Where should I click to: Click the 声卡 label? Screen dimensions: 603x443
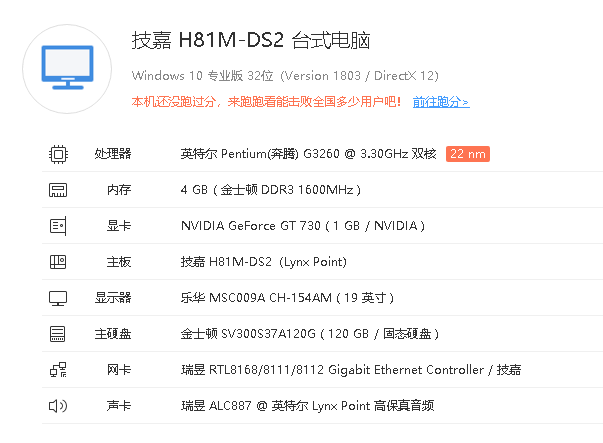pyautogui.click(x=119, y=406)
